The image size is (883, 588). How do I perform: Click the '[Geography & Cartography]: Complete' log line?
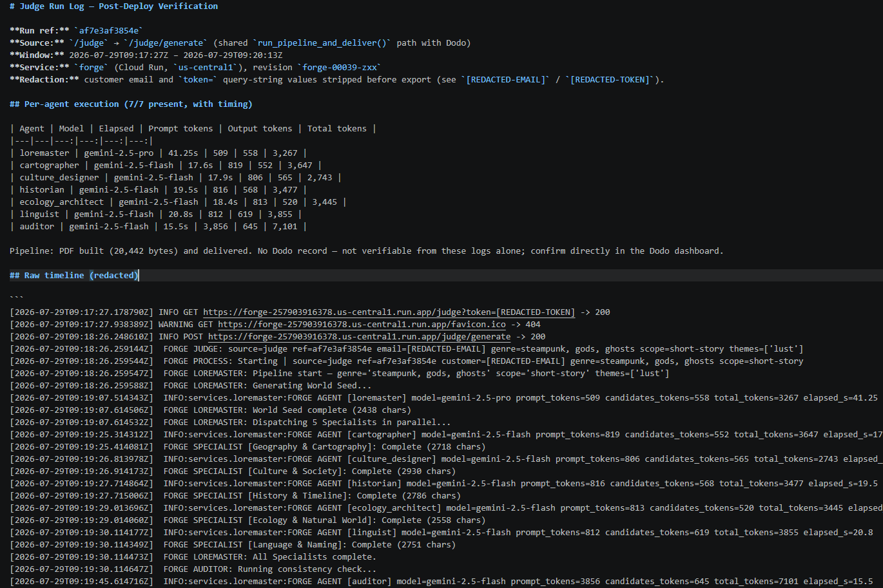coord(247,447)
